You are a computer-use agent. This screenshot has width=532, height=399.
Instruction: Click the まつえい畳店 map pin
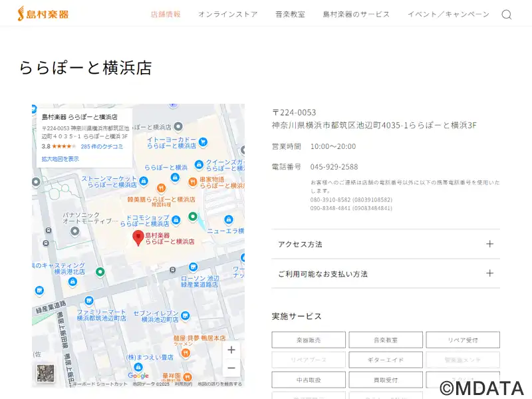[x=138, y=367]
